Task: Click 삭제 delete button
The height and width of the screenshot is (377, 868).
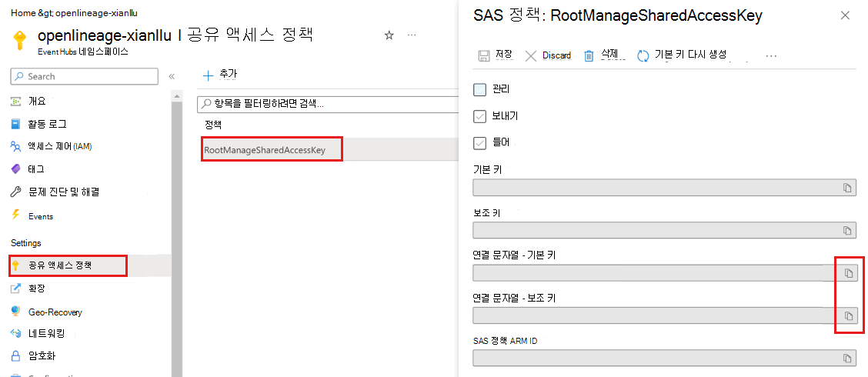Action: pos(601,55)
